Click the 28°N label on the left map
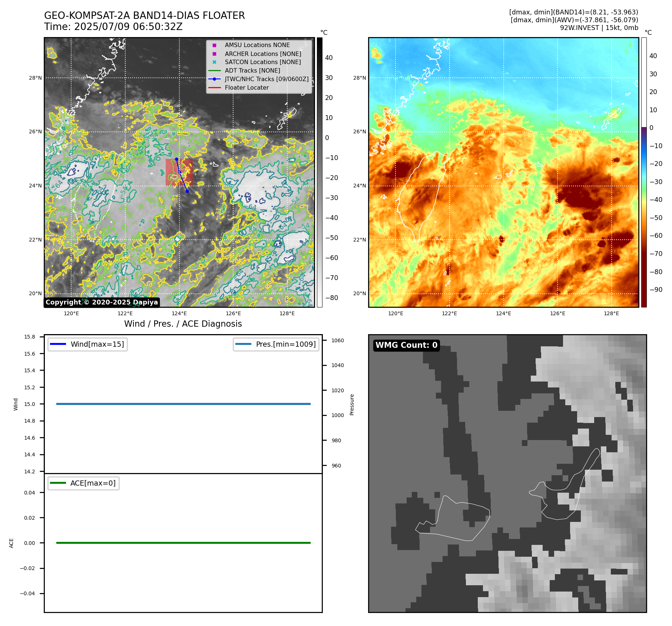Image resolution: width=672 pixels, height=626 pixels. pyautogui.click(x=36, y=78)
